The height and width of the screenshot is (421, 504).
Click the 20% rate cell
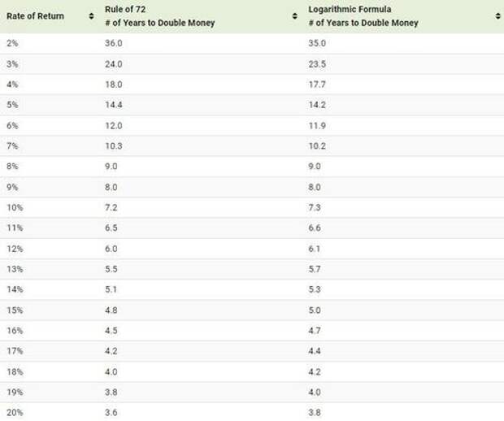pos(15,412)
